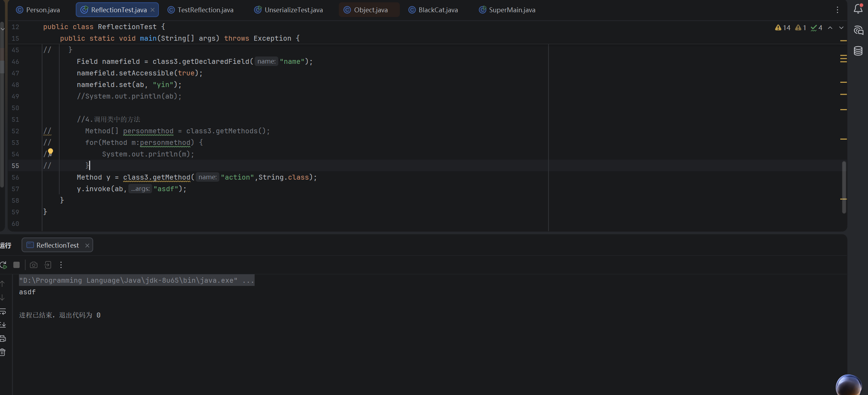Toggle scroll to end of console
The image size is (868, 395).
click(x=3, y=324)
